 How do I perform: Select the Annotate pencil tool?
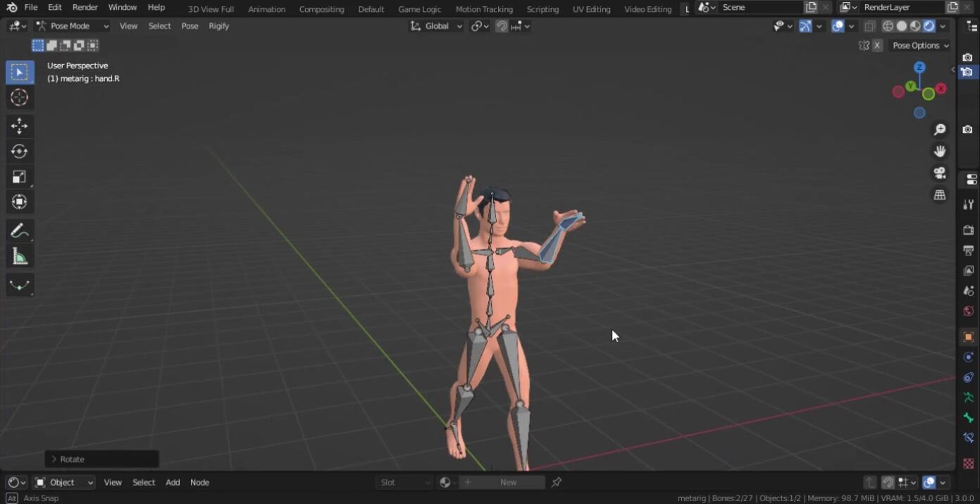click(x=19, y=231)
